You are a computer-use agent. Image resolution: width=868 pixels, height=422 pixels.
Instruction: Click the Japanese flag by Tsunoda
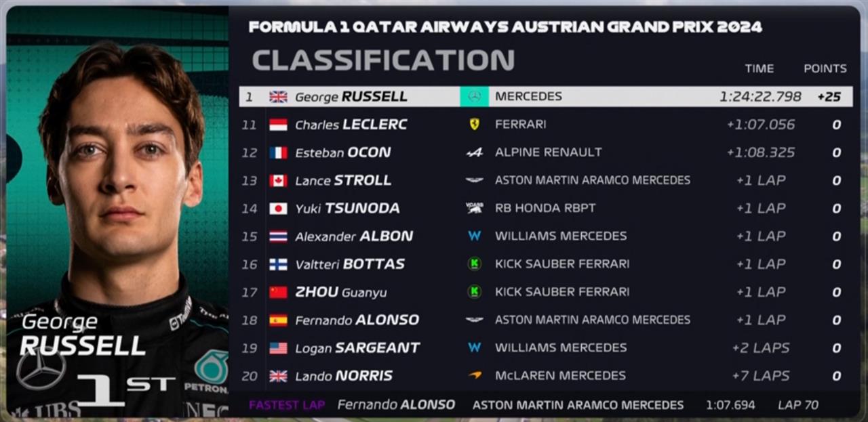(x=278, y=209)
